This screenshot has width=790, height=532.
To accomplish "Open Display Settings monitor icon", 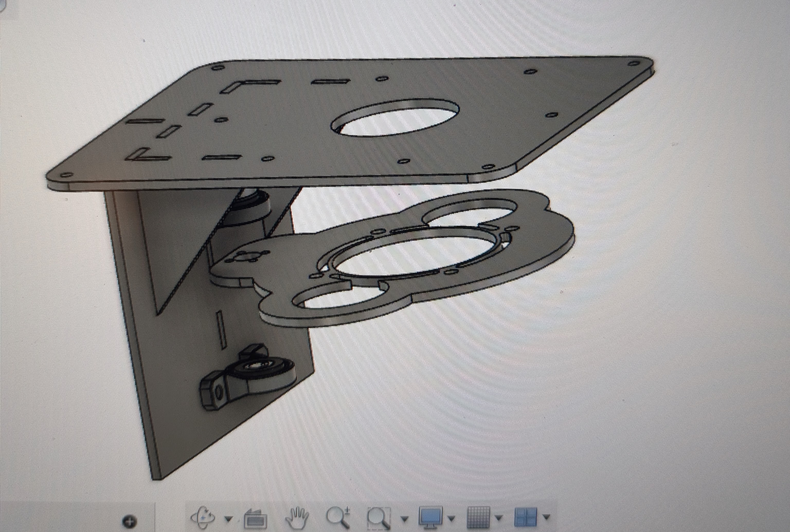I will pos(431,517).
